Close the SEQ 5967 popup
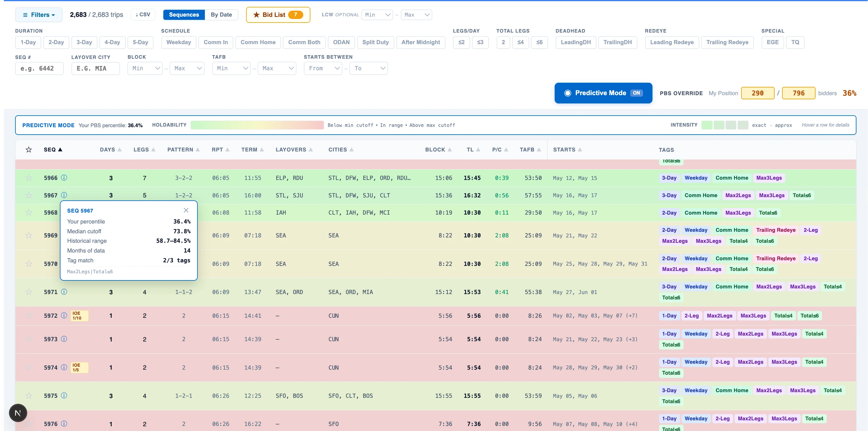 click(186, 210)
